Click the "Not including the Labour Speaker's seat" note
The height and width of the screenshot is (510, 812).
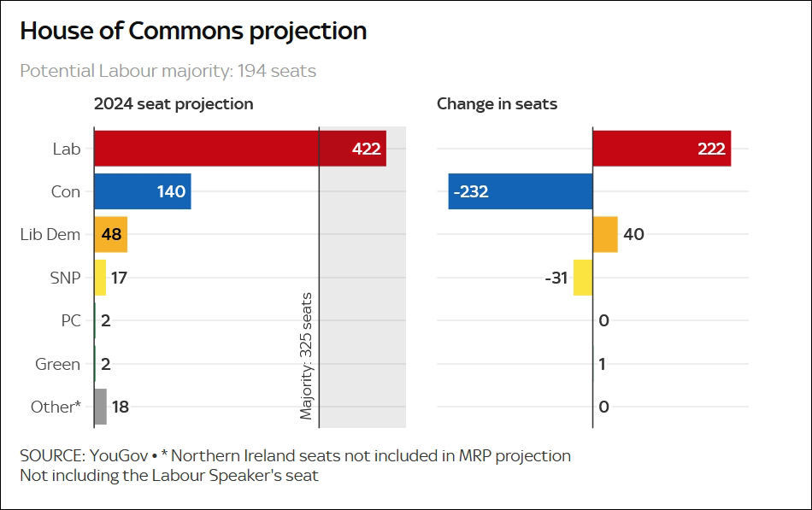[x=169, y=476]
